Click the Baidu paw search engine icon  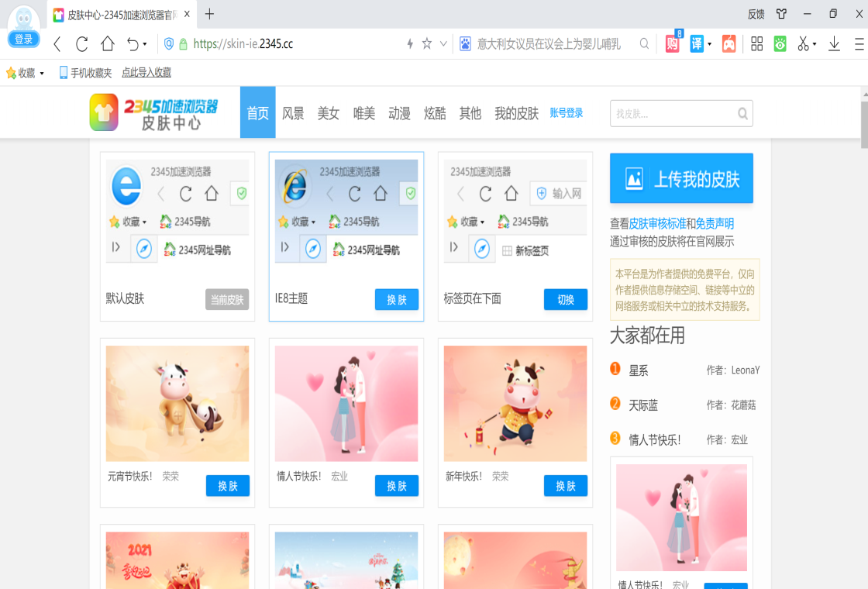click(x=466, y=43)
